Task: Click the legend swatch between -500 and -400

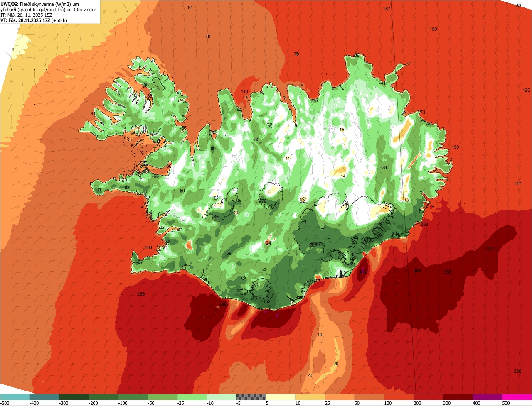Action: coord(15,397)
